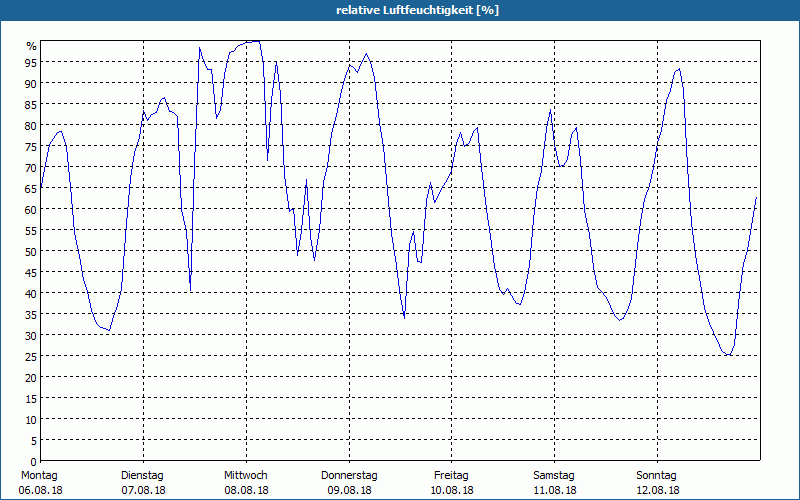Click the date '08.08.18'
The width and height of the screenshot is (800, 500).
coord(246,490)
